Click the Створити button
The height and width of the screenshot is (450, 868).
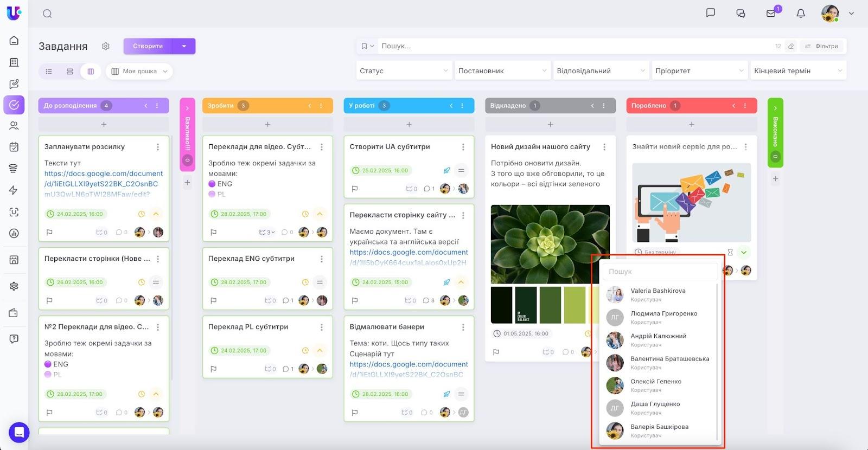(148, 46)
